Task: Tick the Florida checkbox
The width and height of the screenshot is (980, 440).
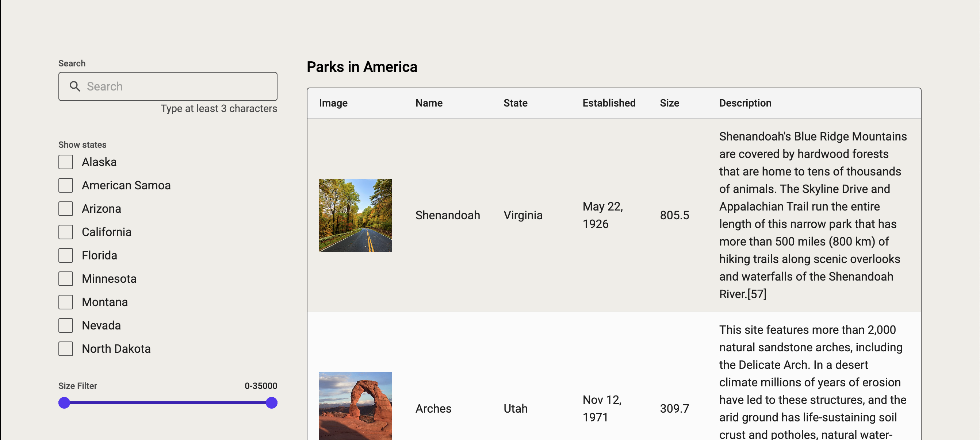Action: click(66, 255)
